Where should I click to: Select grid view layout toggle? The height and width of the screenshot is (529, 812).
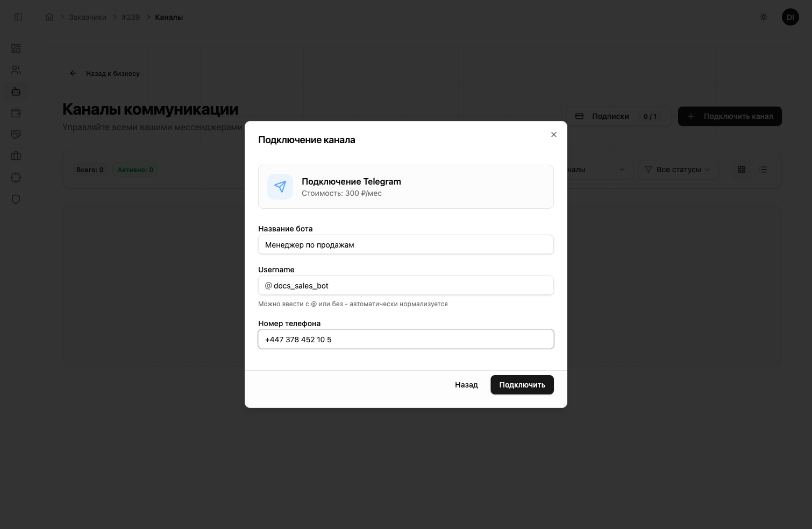742,169
